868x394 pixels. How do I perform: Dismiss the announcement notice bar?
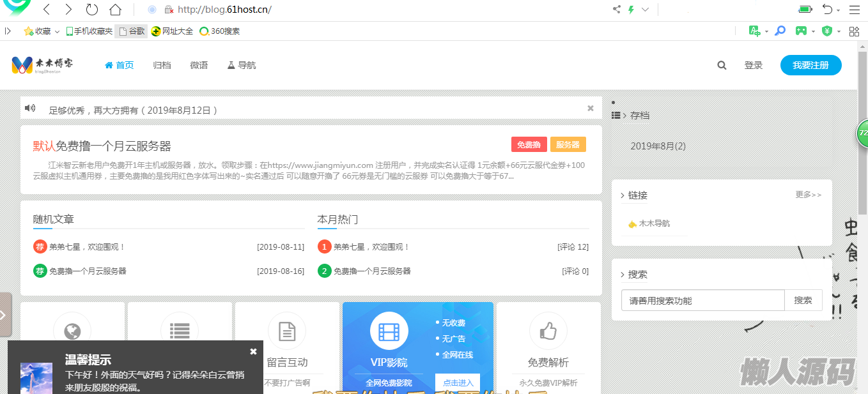[591, 109]
